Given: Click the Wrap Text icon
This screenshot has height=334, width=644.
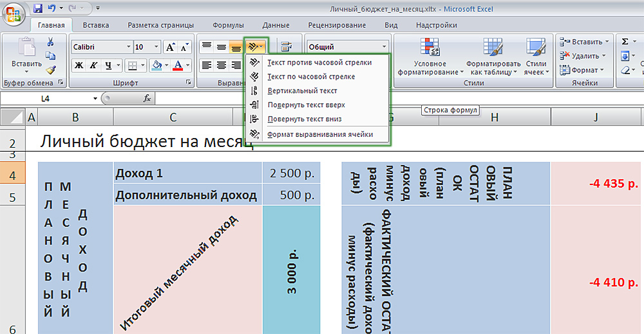Looking at the screenshot, I should coord(286,47).
